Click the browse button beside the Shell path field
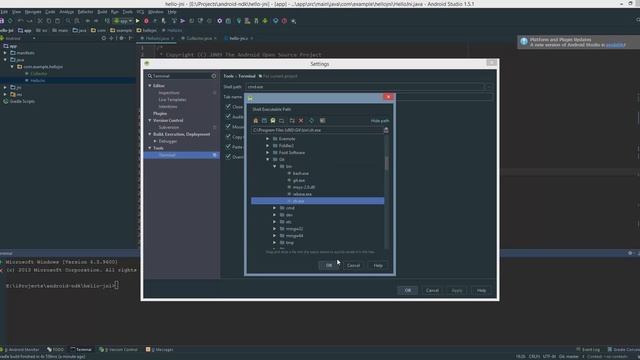Screen dimensions: 640x360 point(488,87)
